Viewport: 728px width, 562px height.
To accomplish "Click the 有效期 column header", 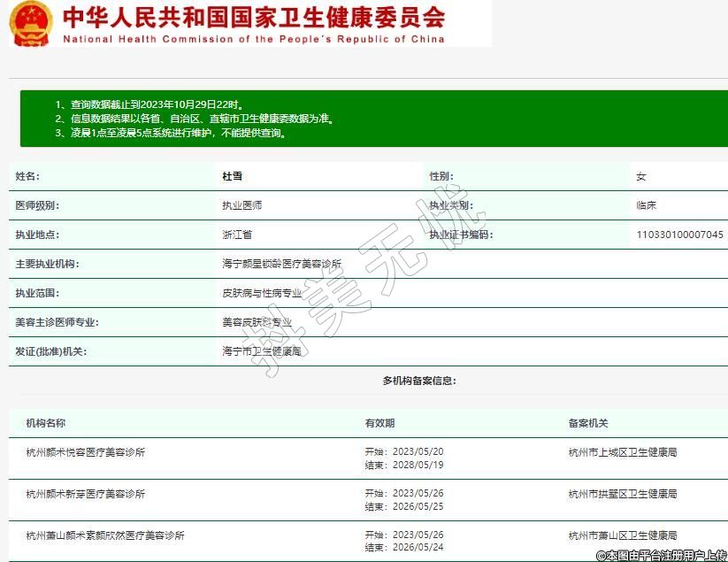I will click(x=379, y=424).
